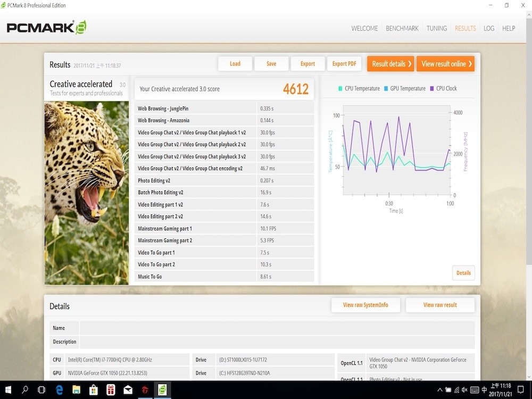Click View raw SystemInfo button

(x=365, y=305)
